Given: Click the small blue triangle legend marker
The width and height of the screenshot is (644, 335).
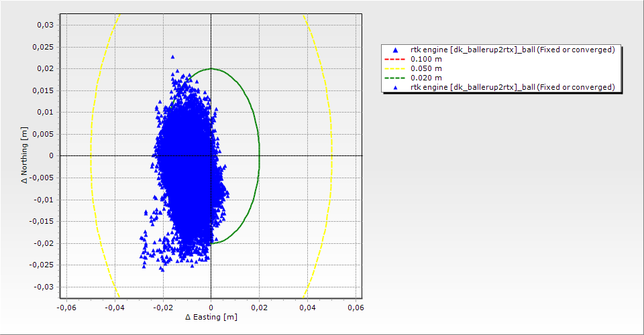Looking at the screenshot, I should coord(396,87).
